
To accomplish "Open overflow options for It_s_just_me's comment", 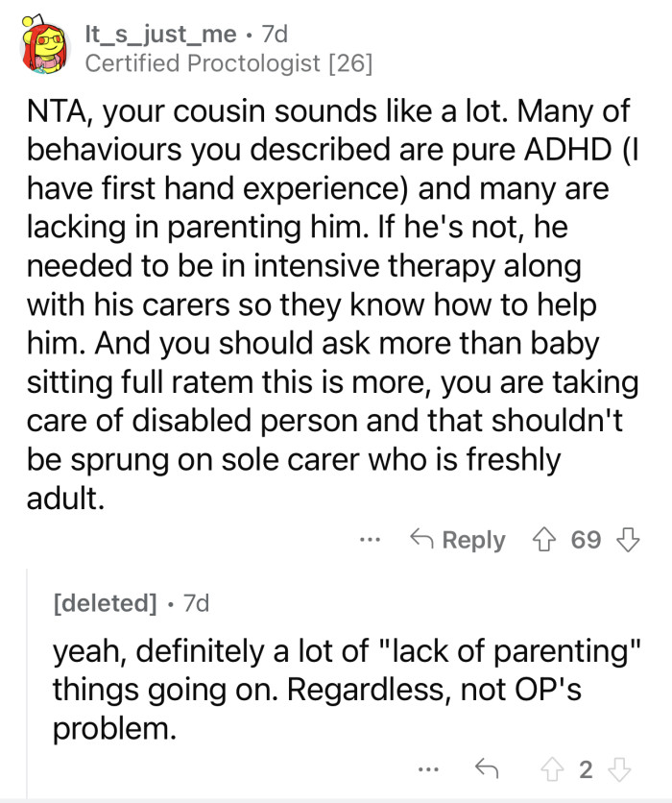I will (x=371, y=540).
